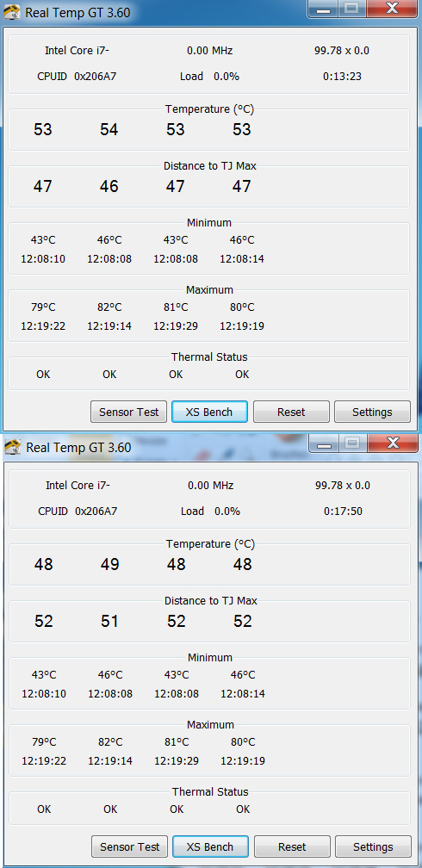
Task: Select the 54 temperature reading in upper window
Action: 109,129
